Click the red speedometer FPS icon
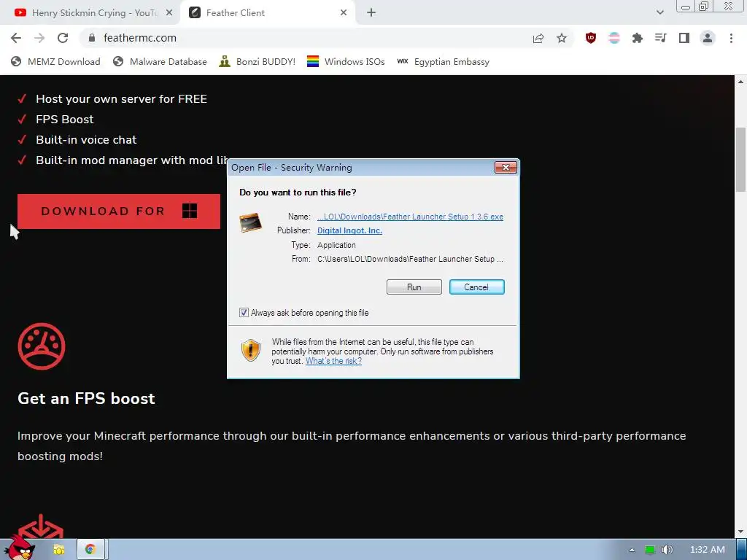The width and height of the screenshot is (747, 560). (42, 346)
